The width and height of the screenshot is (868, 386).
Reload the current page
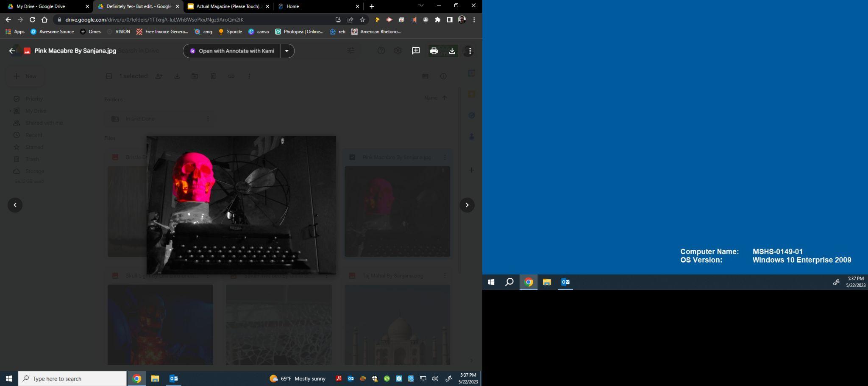click(x=32, y=20)
